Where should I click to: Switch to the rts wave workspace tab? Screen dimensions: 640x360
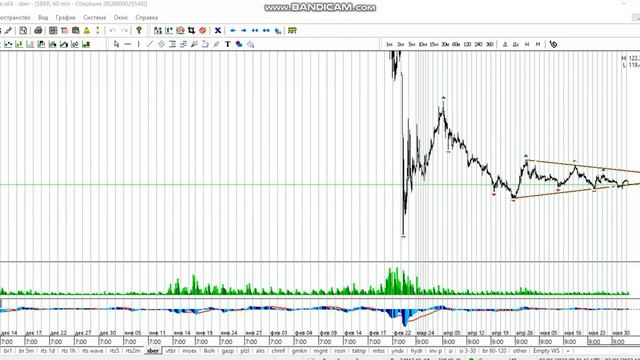click(x=92, y=351)
